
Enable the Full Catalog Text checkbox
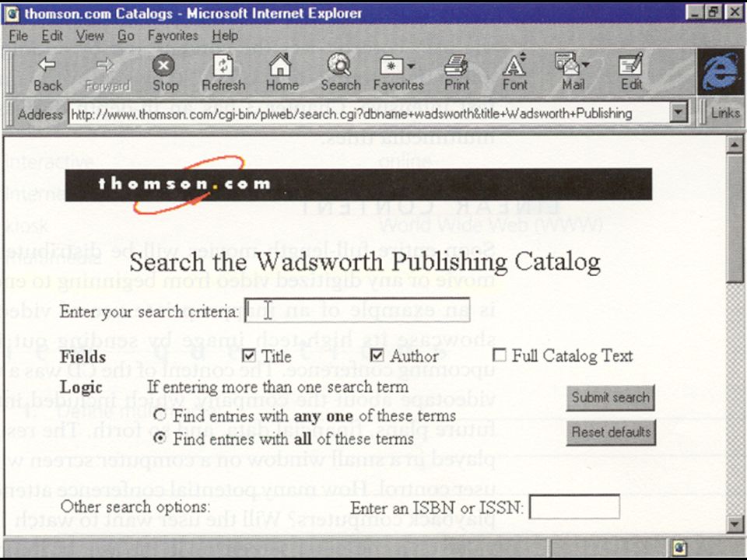500,355
